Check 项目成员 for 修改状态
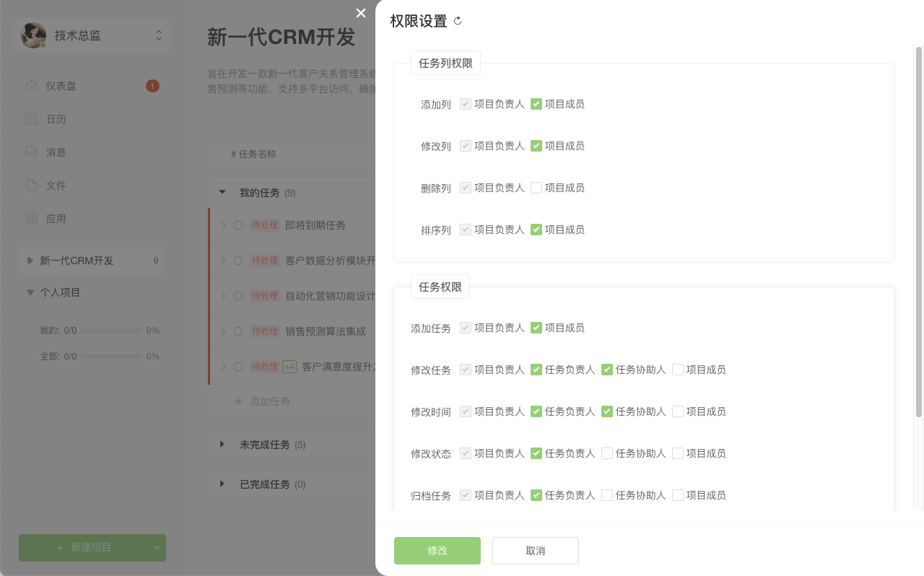 pos(678,453)
